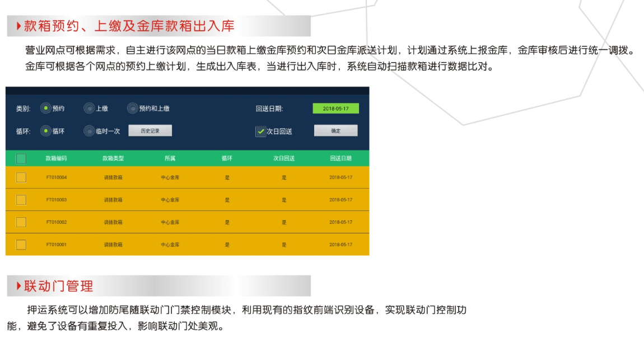Check the box for row FT010004

[21, 177]
